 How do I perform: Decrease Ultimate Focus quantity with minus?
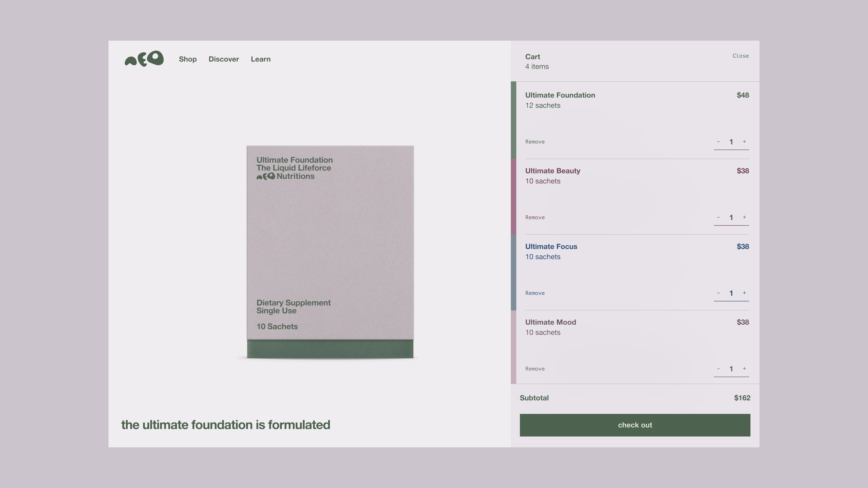[718, 293]
